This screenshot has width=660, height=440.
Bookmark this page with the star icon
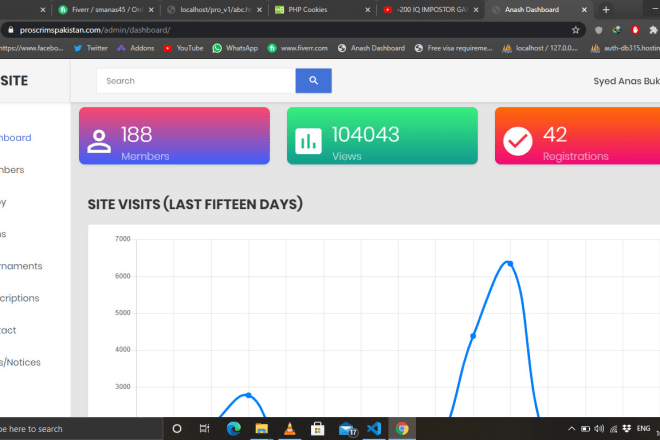coord(575,30)
